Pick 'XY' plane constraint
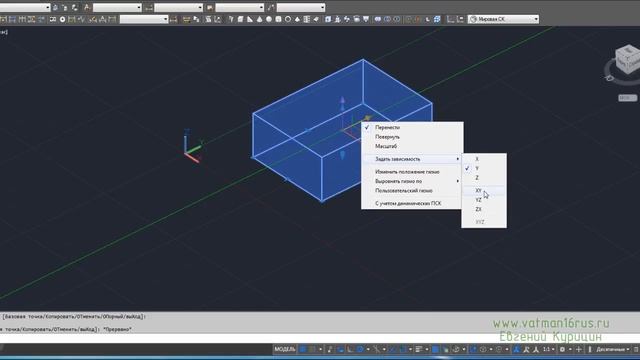Image resolution: width=640 pixels, height=360 pixels. 484,191
